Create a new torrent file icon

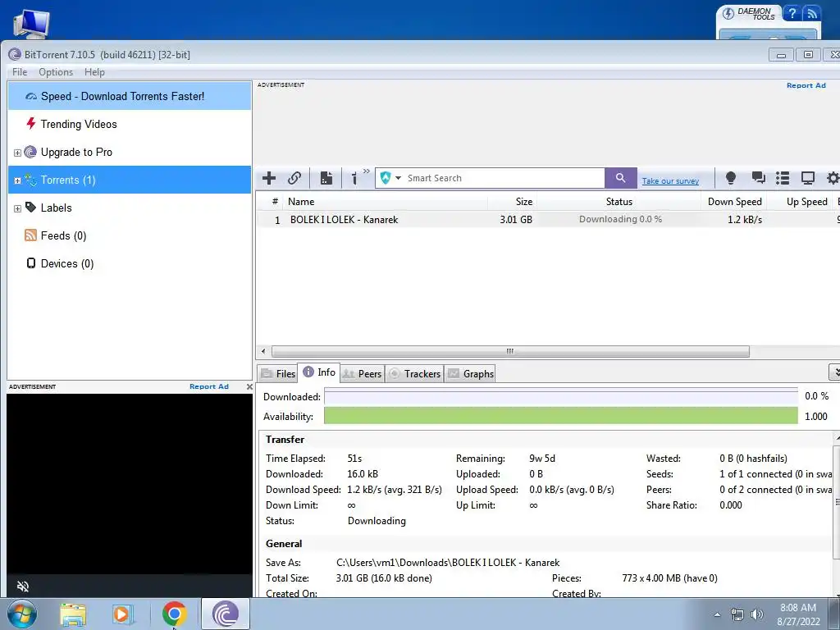tap(326, 178)
